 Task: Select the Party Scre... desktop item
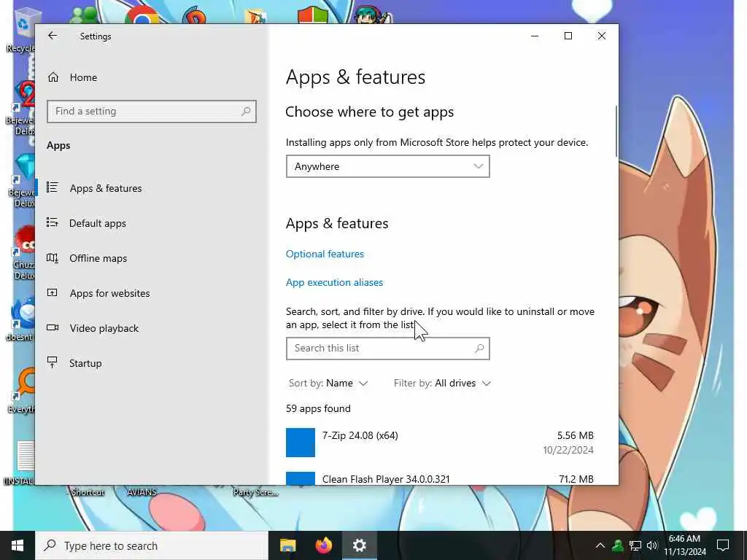tap(256, 492)
